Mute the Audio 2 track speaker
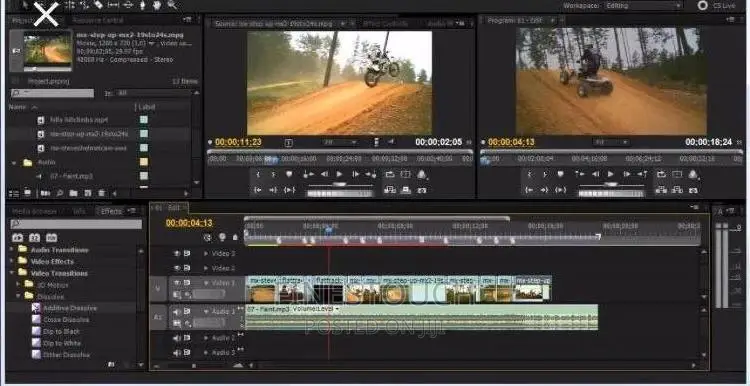 tap(176, 338)
